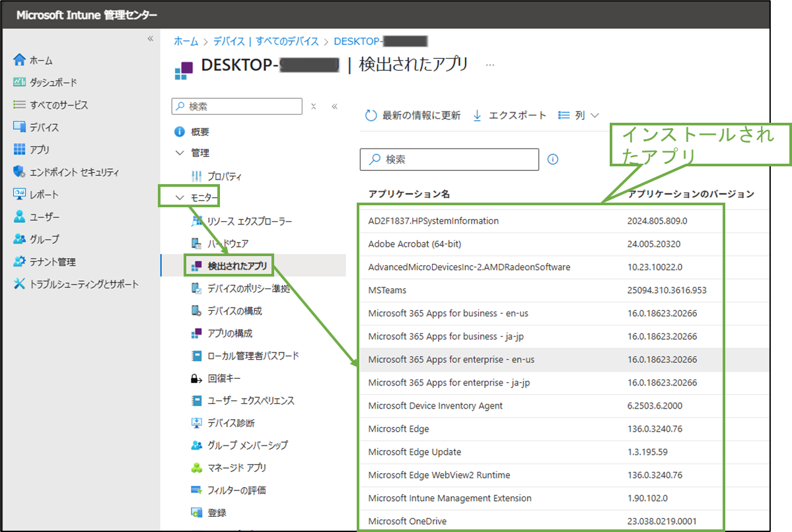Select Microsoft OneDrive row
The height and width of the screenshot is (532, 792).
(x=564, y=521)
